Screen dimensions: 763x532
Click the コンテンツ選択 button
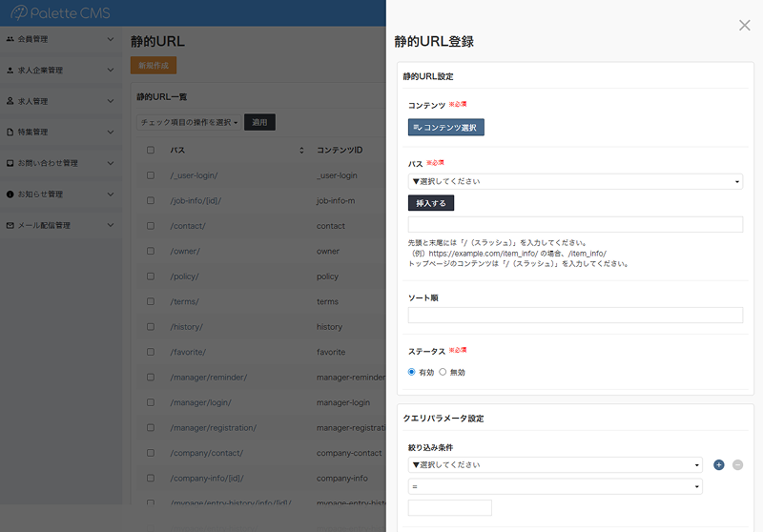click(x=446, y=128)
